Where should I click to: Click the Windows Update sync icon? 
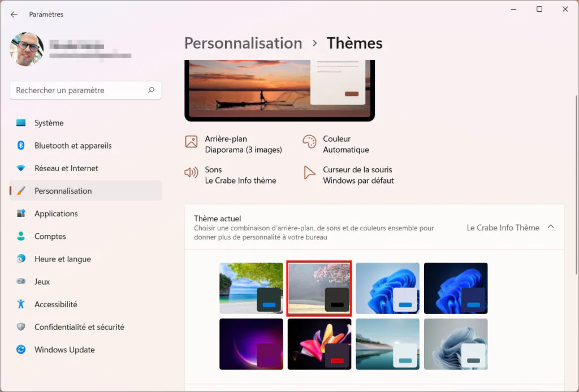click(21, 349)
